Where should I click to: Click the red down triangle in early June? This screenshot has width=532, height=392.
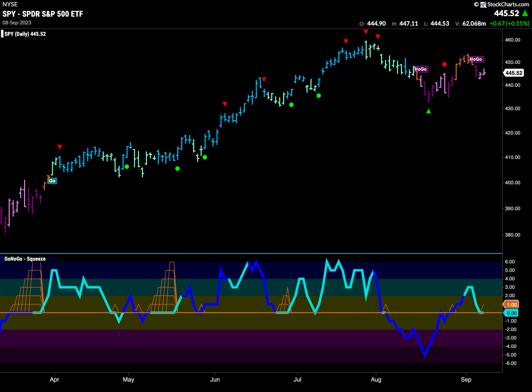pos(225,104)
